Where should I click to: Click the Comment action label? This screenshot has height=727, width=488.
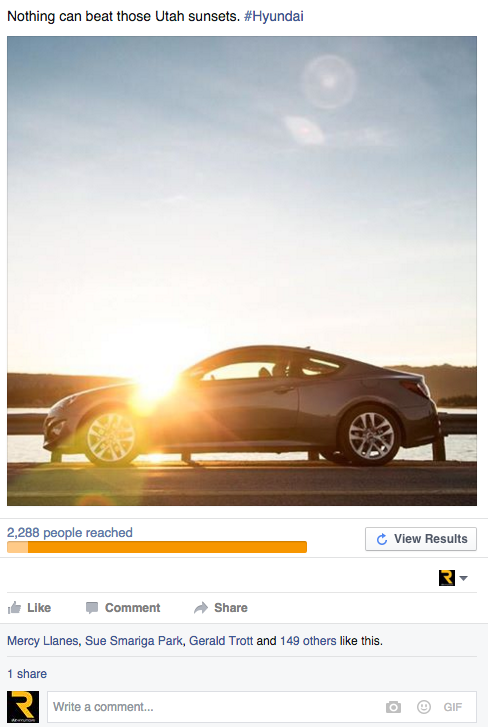(x=133, y=608)
